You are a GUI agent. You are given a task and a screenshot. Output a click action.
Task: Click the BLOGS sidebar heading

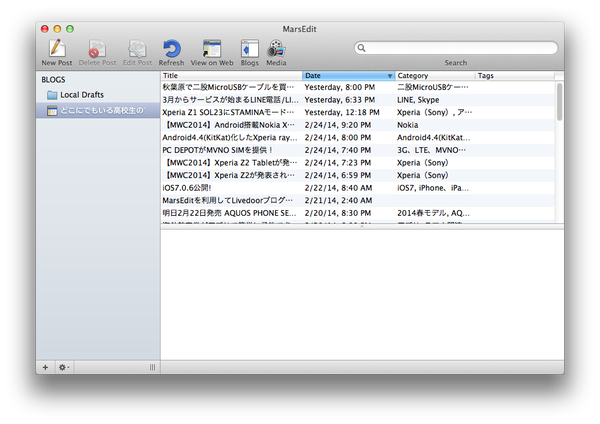[x=53, y=80]
